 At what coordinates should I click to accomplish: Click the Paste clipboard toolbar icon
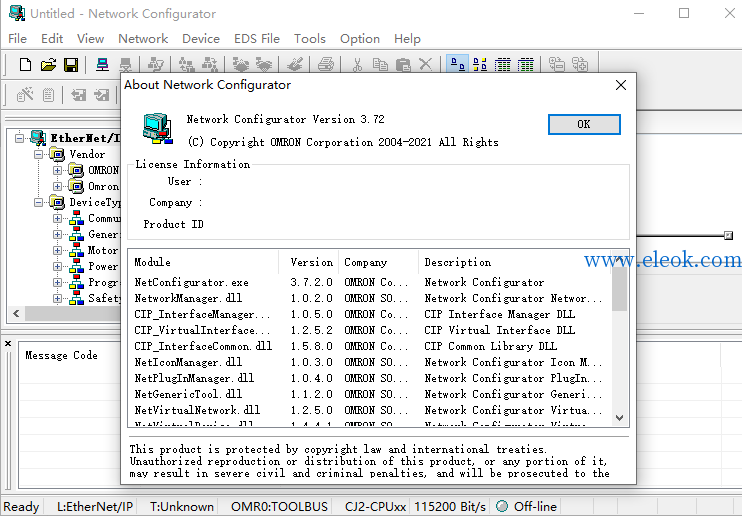[403, 64]
